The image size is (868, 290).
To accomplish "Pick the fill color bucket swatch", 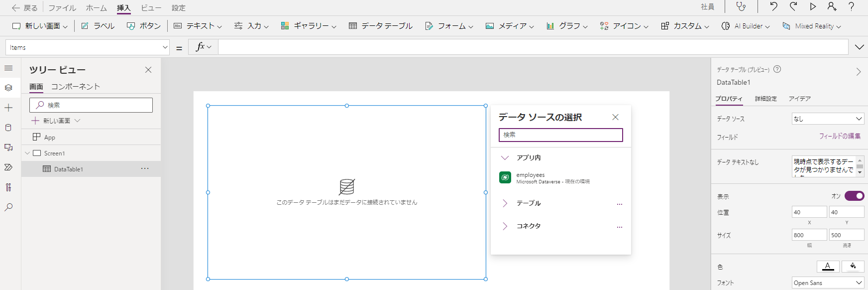I will [853, 267].
